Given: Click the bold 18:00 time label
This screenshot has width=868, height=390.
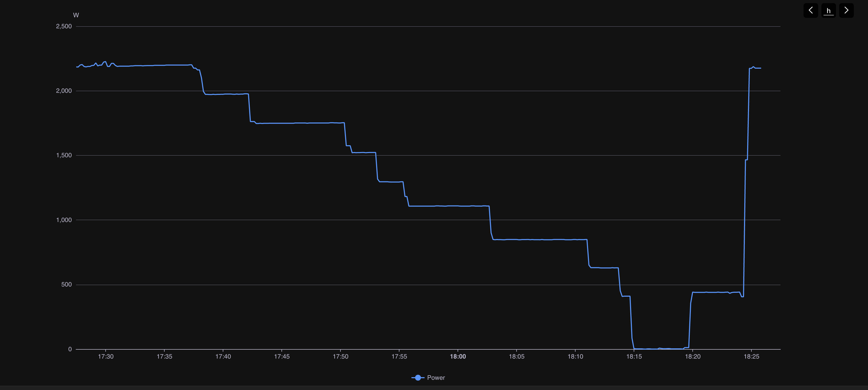Looking at the screenshot, I should (458, 357).
